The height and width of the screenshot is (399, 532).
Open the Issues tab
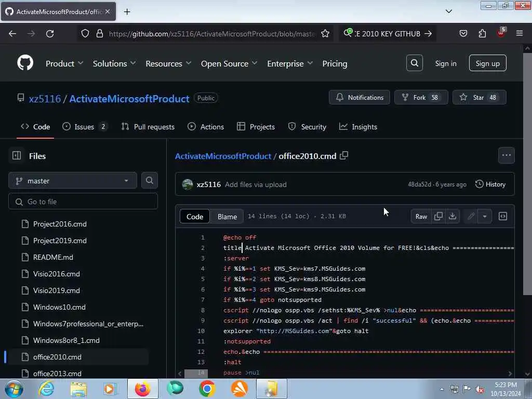85,127
